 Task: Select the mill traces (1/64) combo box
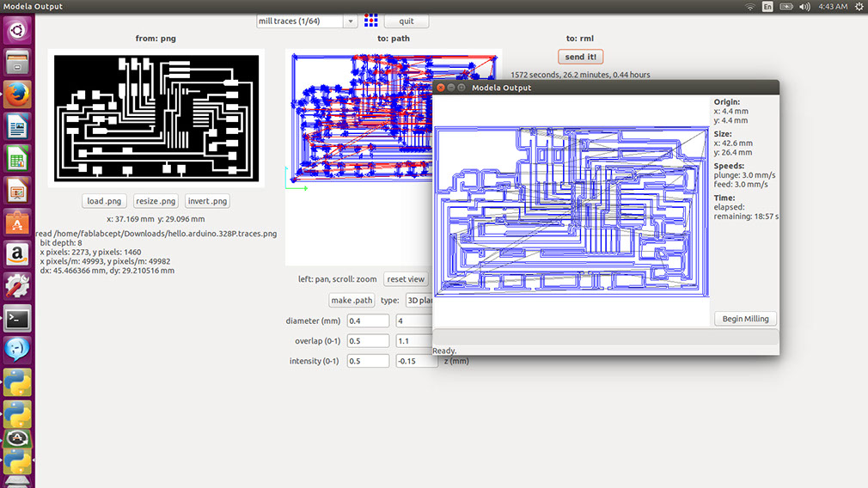pyautogui.click(x=307, y=21)
